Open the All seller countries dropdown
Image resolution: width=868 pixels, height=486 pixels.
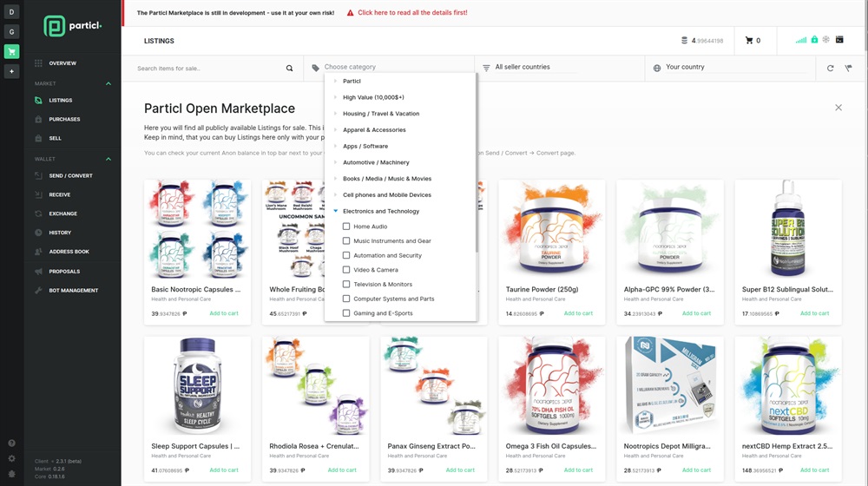click(560, 67)
